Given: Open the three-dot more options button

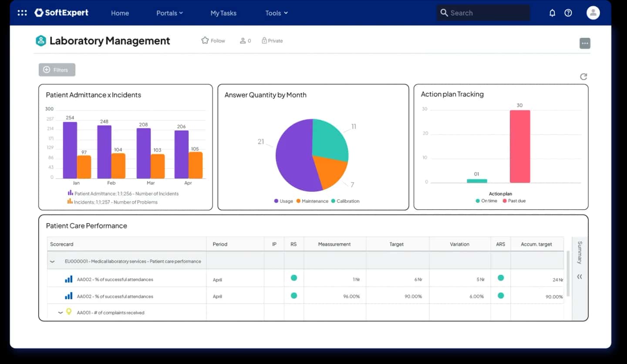Looking at the screenshot, I should 585,43.
